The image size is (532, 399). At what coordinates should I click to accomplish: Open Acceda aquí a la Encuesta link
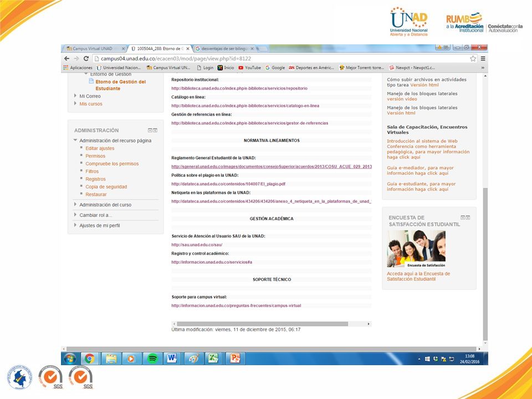tap(418, 276)
